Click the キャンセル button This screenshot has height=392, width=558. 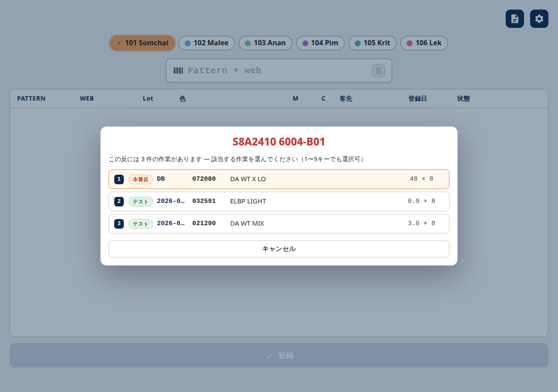(279, 249)
